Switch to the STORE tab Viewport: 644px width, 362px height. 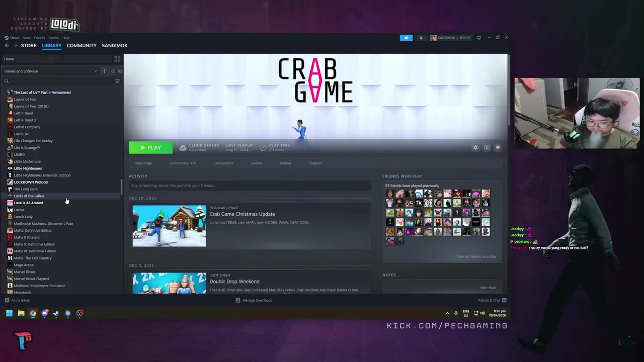pyautogui.click(x=29, y=45)
